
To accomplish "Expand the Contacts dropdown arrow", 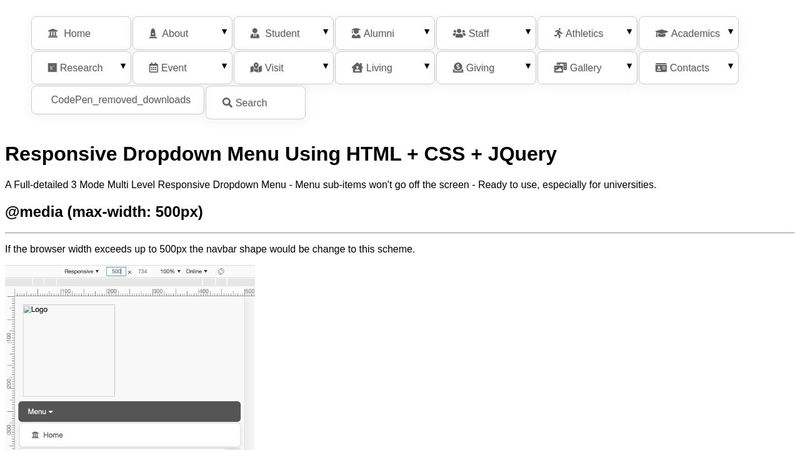I will click(731, 66).
